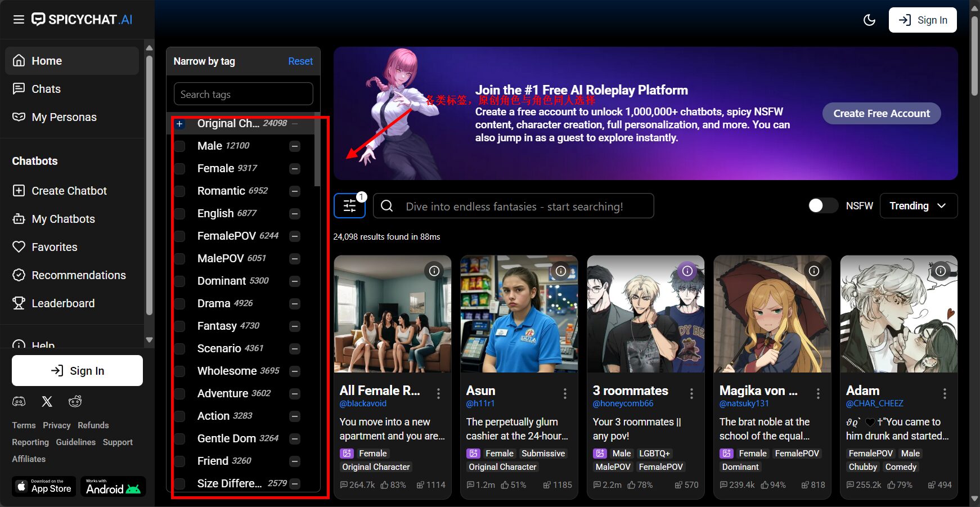
Task: Uncheck the Original Ch... tag checkbox
Action: (179, 124)
